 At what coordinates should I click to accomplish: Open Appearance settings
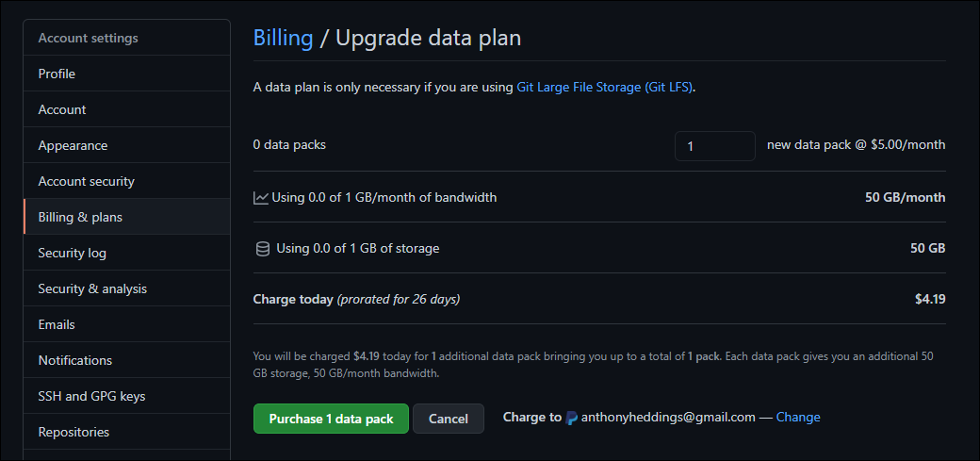click(73, 145)
